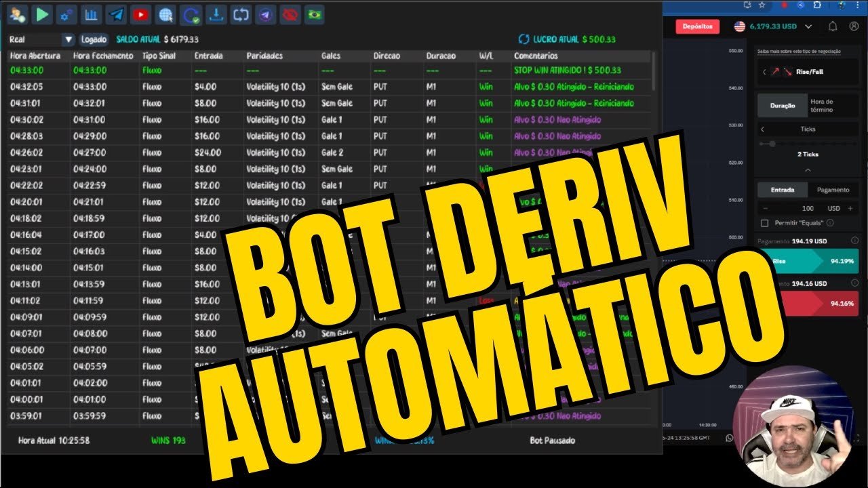The image size is (868, 488).
Task: Adjust the tick duration slider handle
Action: (x=772, y=144)
